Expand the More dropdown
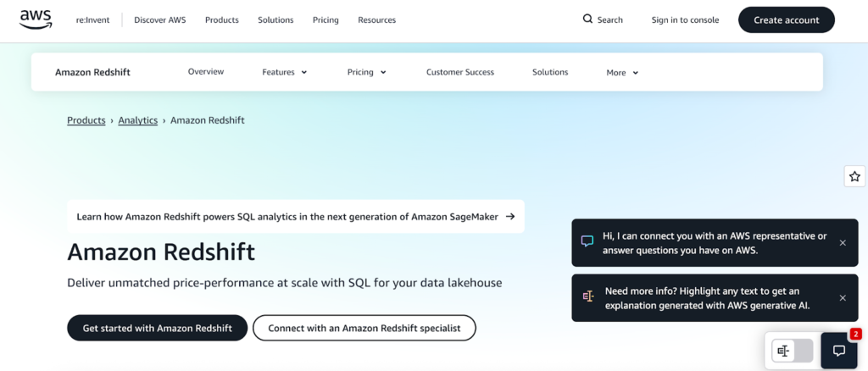The height and width of the screenshot is (371, 868). [x=622, y=73]
